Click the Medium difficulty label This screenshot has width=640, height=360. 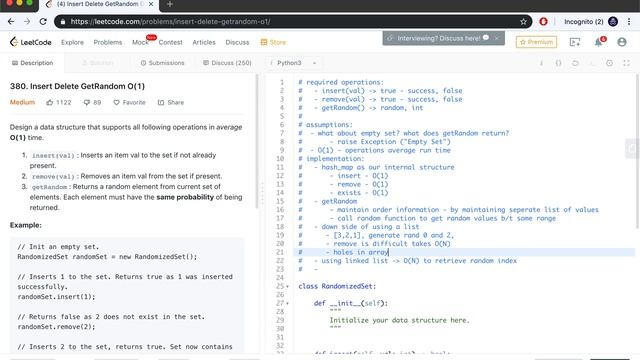[x=22, y=102]
